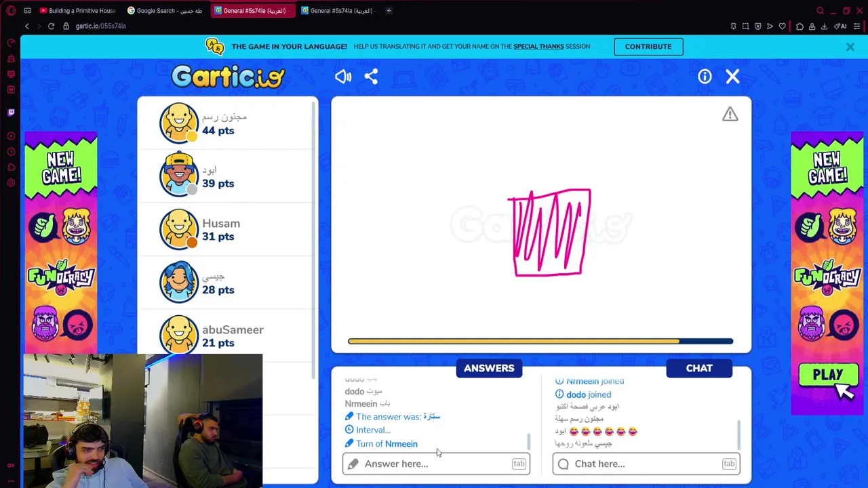Image resolution: width=868 pixels, height=488 pixels.
Task: Click the round timer progress bar
Action: tap(540, 341)
